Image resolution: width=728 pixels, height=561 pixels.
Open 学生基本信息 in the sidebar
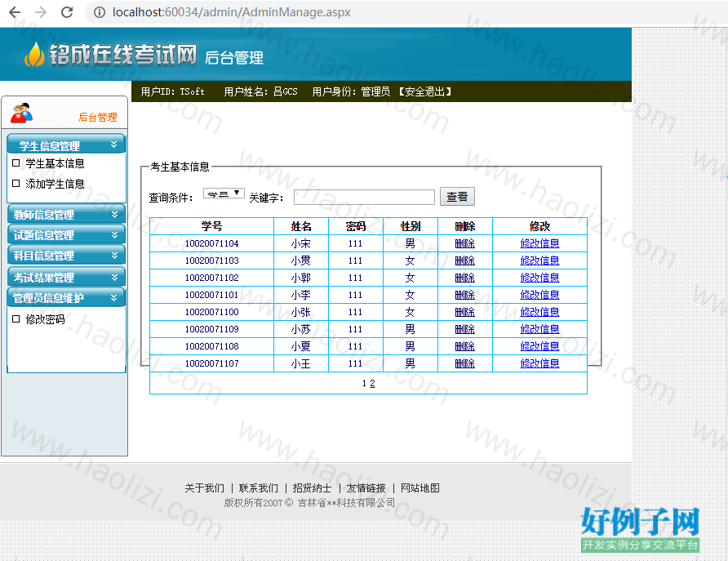pyautogui.click(x=55, y=163)
